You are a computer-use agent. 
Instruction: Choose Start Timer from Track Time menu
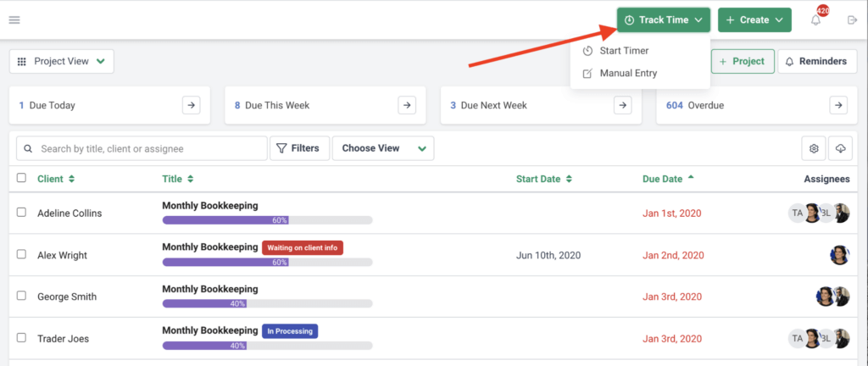click(624, 51)
